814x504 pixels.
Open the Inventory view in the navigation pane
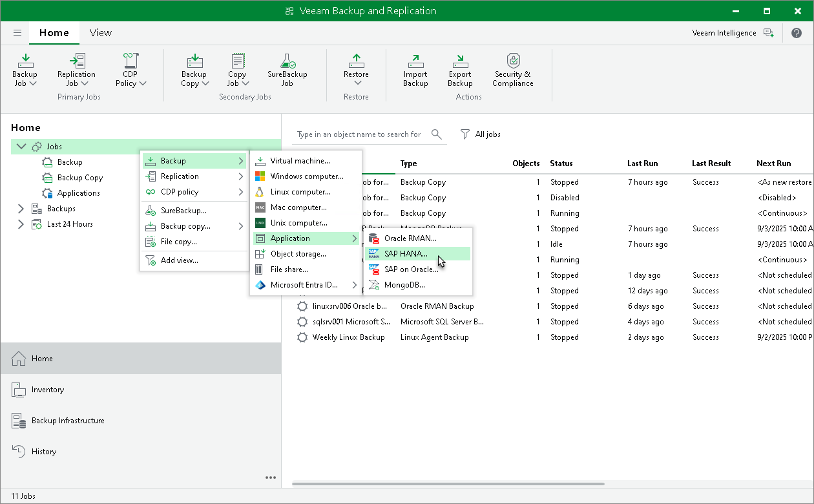pos(141,390)
